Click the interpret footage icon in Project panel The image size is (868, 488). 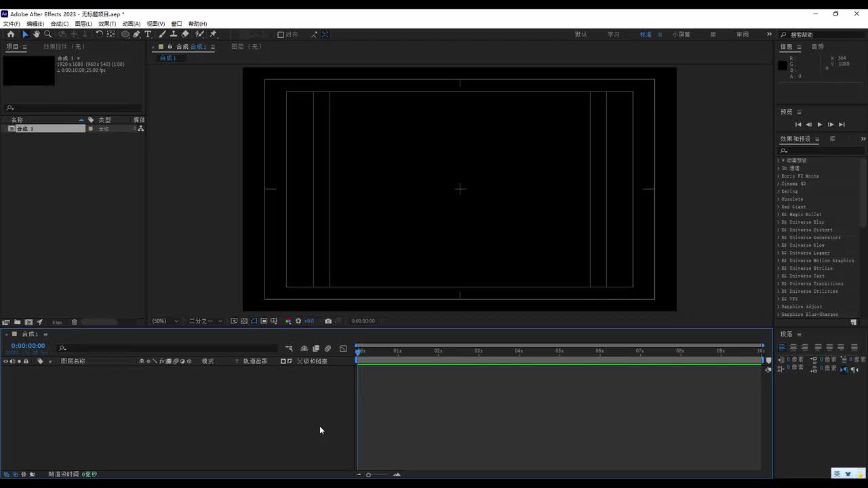[x=6, y=322]
